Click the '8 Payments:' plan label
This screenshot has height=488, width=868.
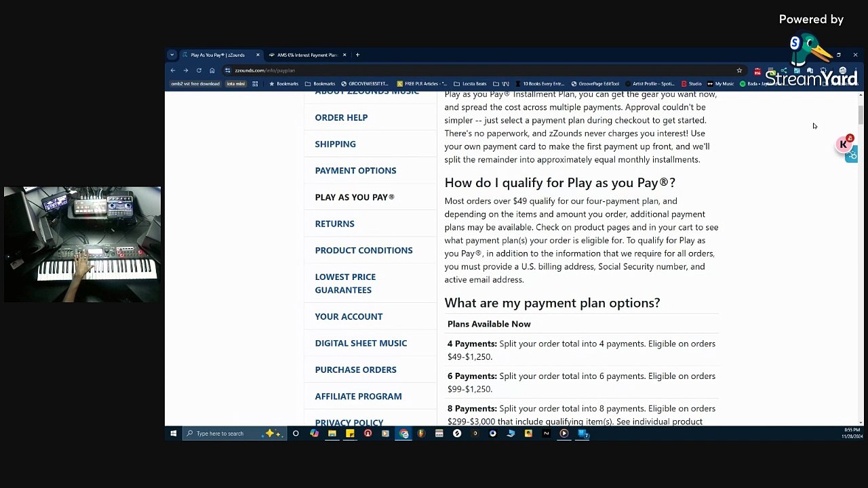tap(472, 409)
